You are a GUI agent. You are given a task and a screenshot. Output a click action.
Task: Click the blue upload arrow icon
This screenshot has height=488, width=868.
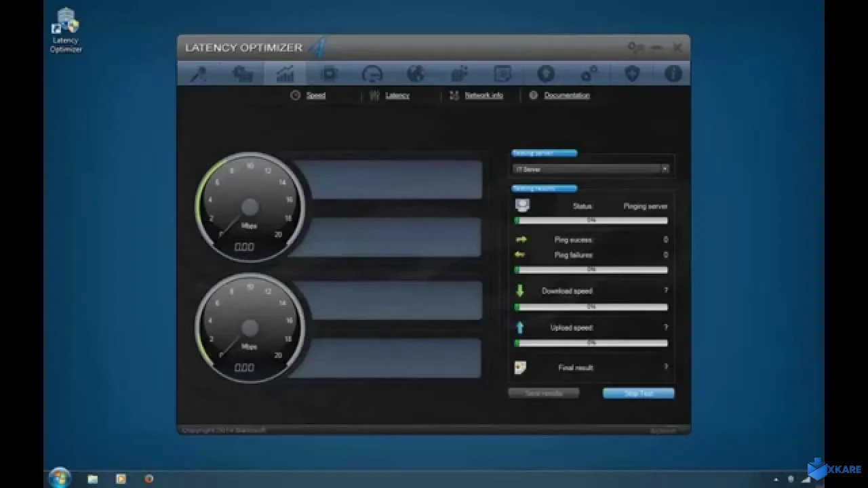pyautogui.click(x=520, y=327)
